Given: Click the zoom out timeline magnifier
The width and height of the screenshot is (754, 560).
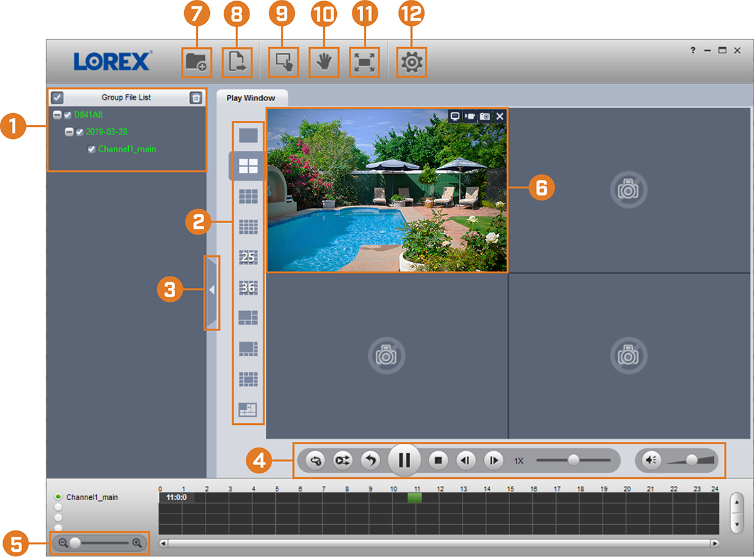Looking at the screenshot, I should (63, 542).
